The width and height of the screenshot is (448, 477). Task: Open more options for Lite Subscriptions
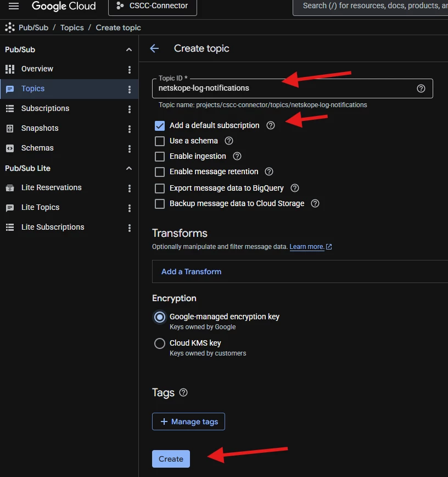coord(130,228)
